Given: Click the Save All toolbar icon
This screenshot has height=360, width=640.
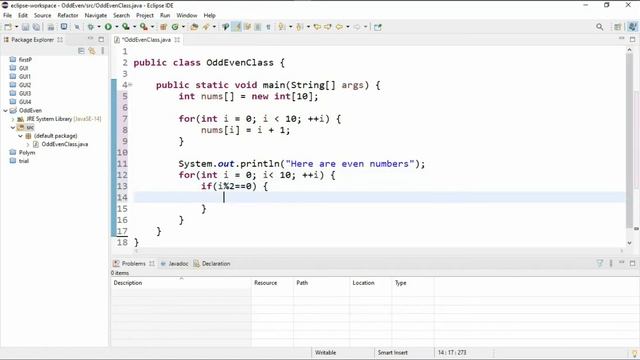Looking at the screenshot, I should [x=36, y=27].
